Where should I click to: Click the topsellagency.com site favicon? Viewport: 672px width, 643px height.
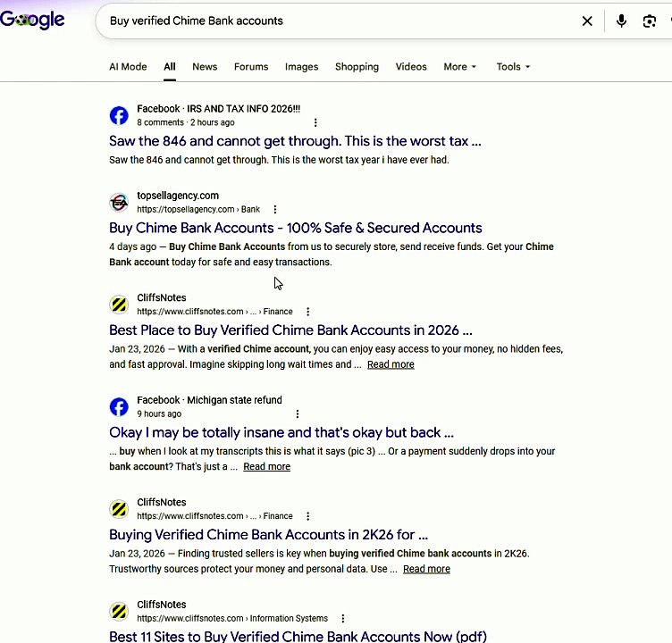119,202
